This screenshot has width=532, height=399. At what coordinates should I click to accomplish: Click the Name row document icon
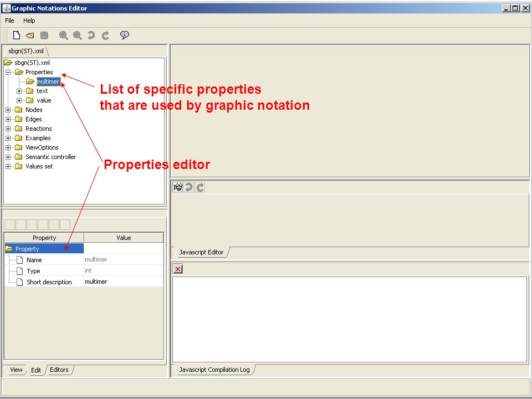[20, 260]
